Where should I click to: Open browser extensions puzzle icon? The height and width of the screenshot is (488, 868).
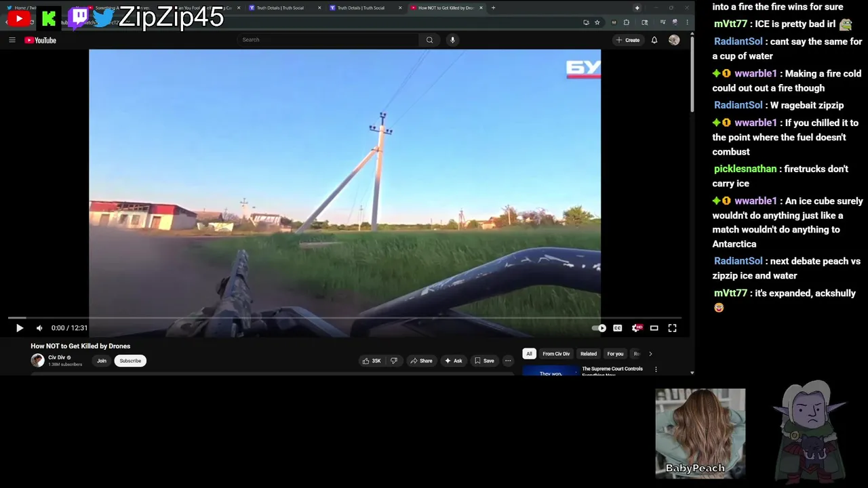(x=626, y=22)
